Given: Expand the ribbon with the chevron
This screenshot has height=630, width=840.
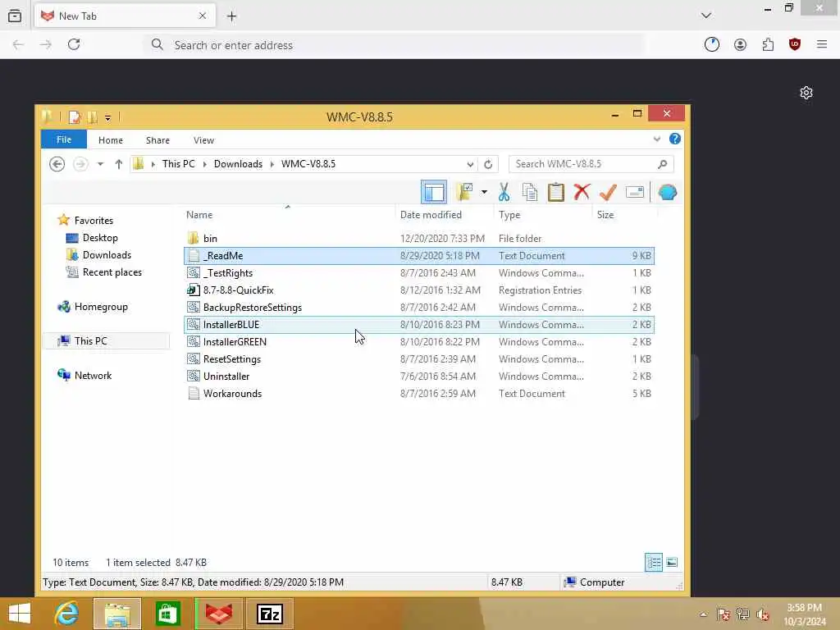Looking at the screenshot, I should (x=657, y=139).
